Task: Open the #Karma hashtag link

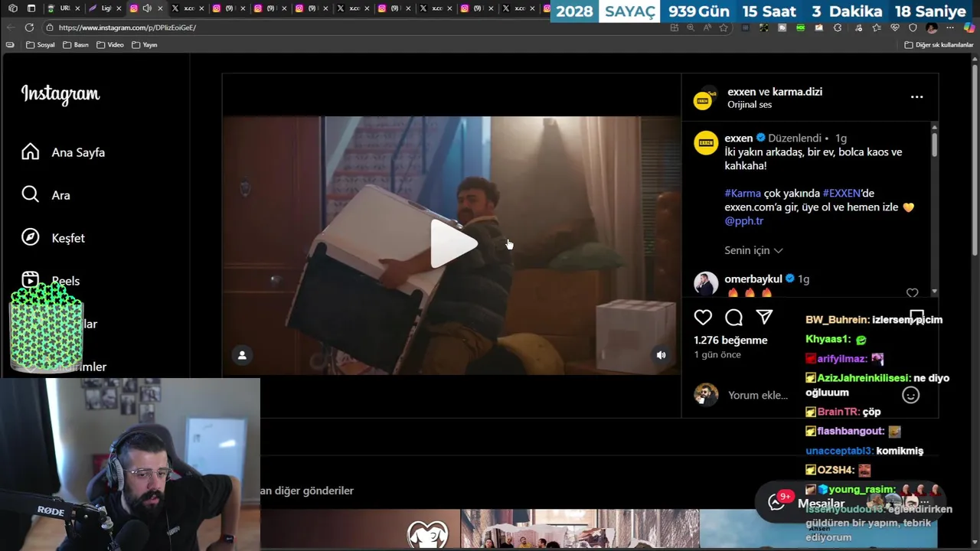Action: tap(743, 193)
